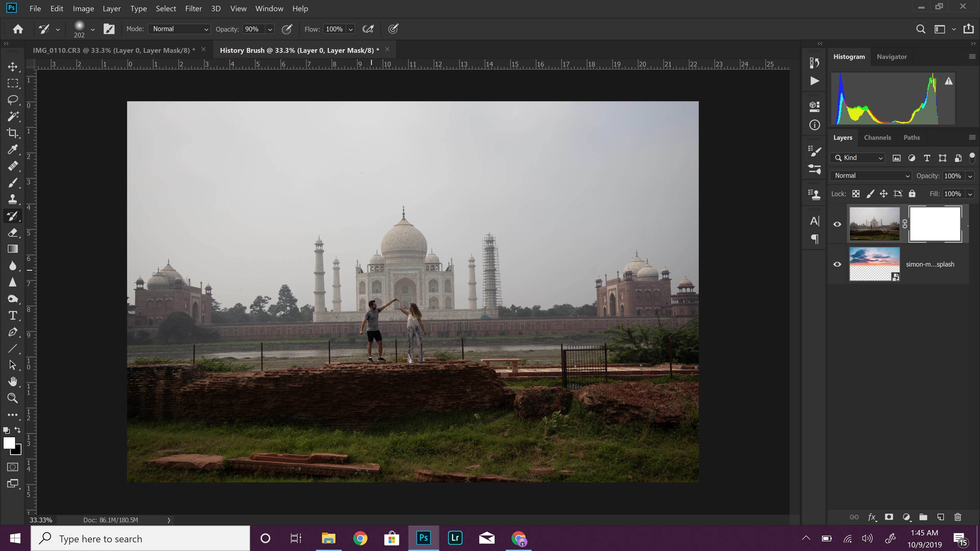
Task: Expand the Kind layer filter dropdown
Action: [x=857, y=158]
